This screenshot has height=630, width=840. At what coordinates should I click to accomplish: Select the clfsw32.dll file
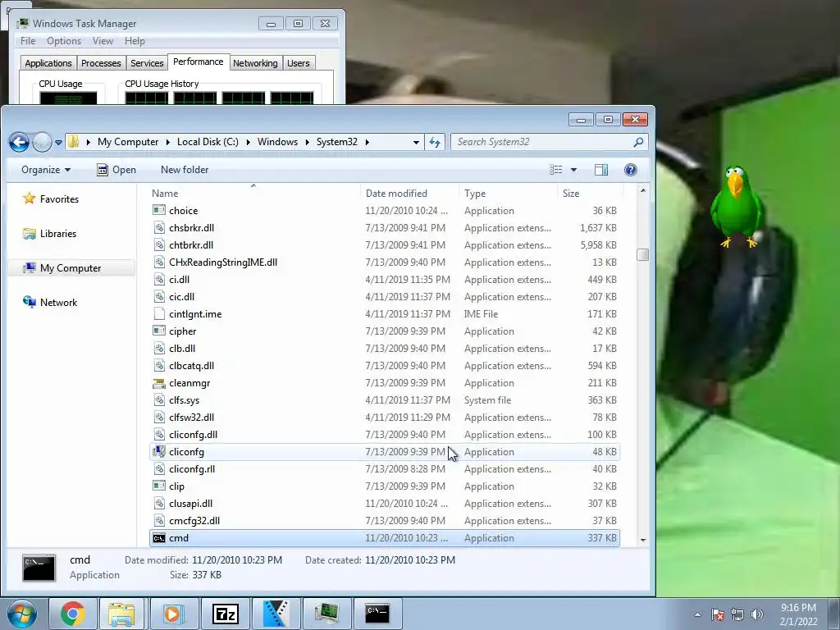click(x=191, y=418)
